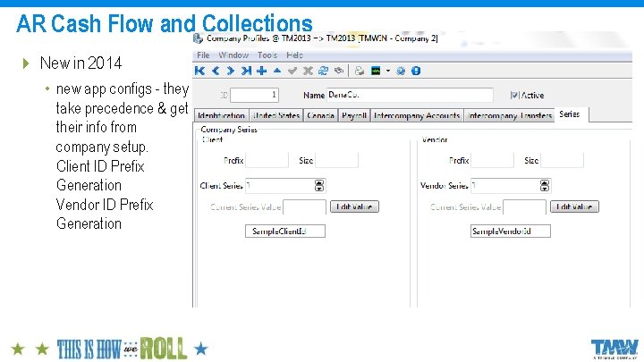Switch to the United States tab
This screenshot has height=362, width=644.
[276, 115]
